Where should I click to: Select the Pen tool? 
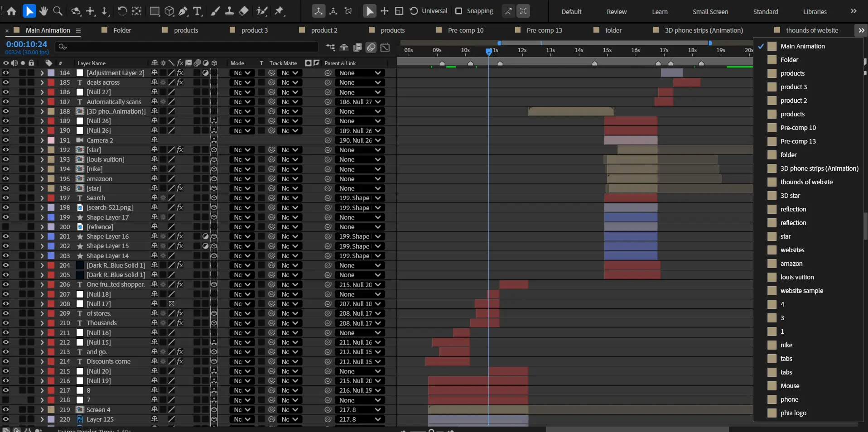pyautogui.click(x=183, y=11)
